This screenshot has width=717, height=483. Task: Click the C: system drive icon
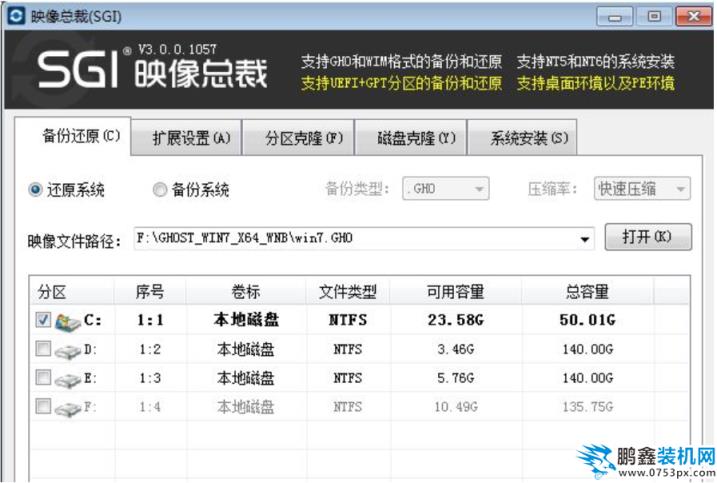pyautogui.click(x=68, y=322)
